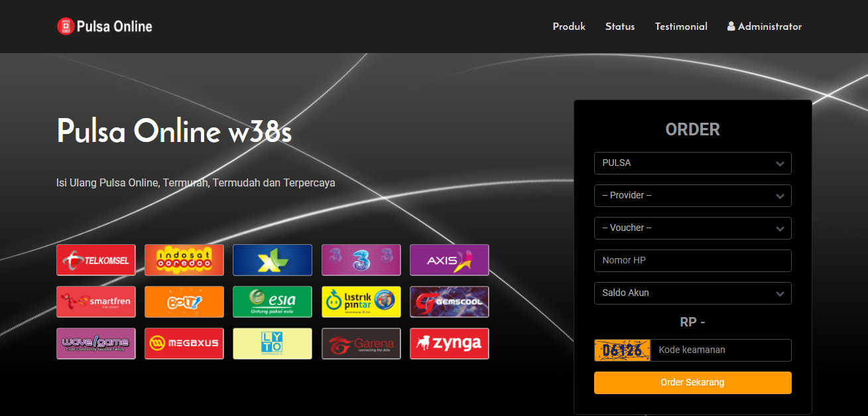
Task: Click the Pulsa Online w38s heading
Action: [x=174, y=131]
